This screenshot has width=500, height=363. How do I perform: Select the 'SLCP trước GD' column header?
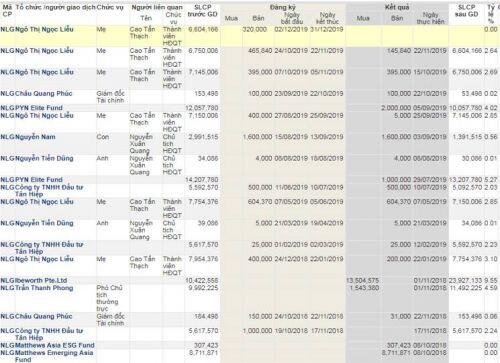[x=202, y=11]
